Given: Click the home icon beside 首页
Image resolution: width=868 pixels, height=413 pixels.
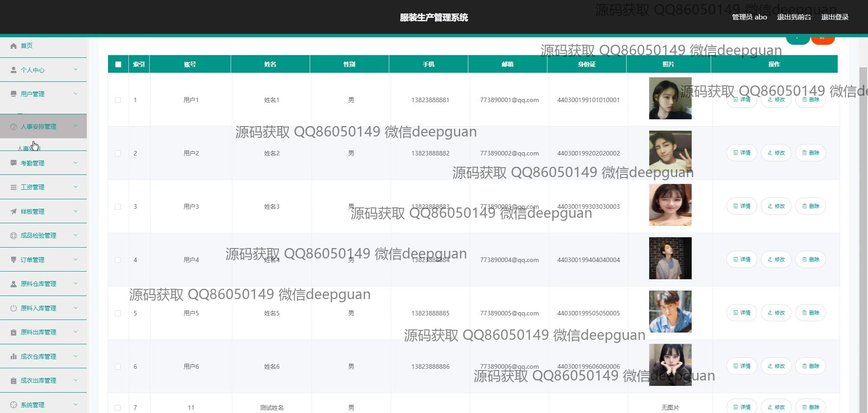Looking at the screenshot, I should pos(14,46).
